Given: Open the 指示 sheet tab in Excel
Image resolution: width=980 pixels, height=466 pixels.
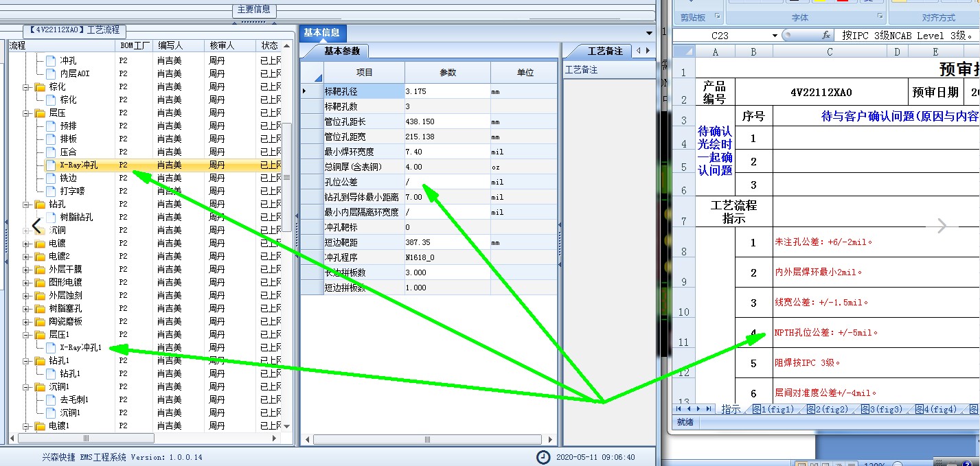Looking at the screenshot, I should click(731, 409).
